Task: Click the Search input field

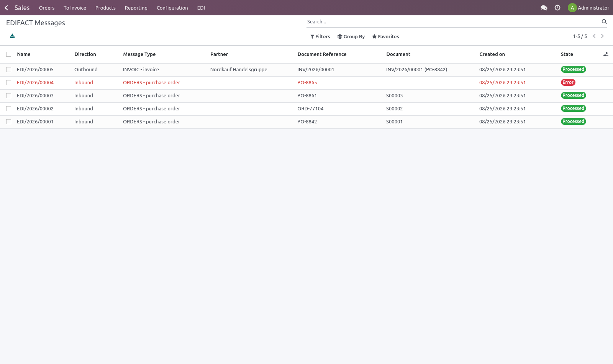Action: click(x=453, y=22)
